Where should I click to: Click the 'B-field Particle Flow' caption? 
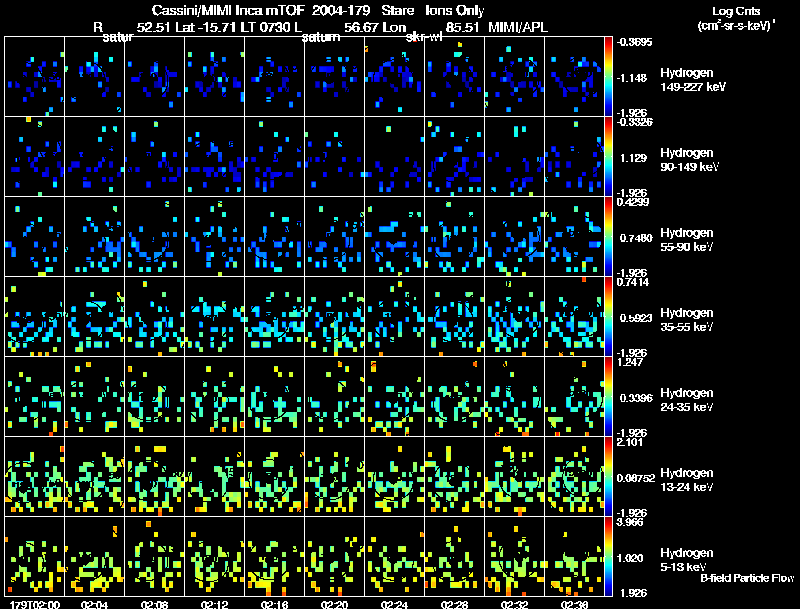tap(747, 578)
